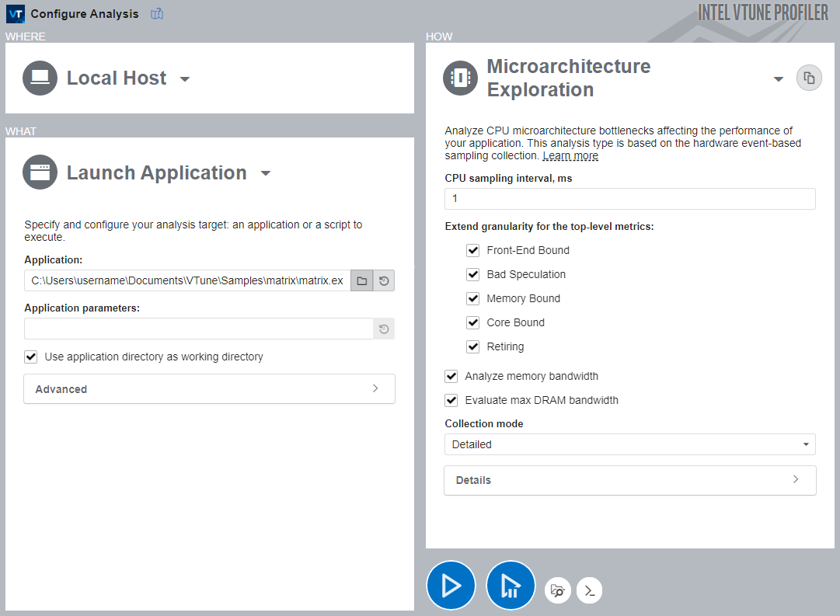840x616 pixels.
Task: Click the Microarchitecture Exploration chip icon
Action: click(460, 78)
